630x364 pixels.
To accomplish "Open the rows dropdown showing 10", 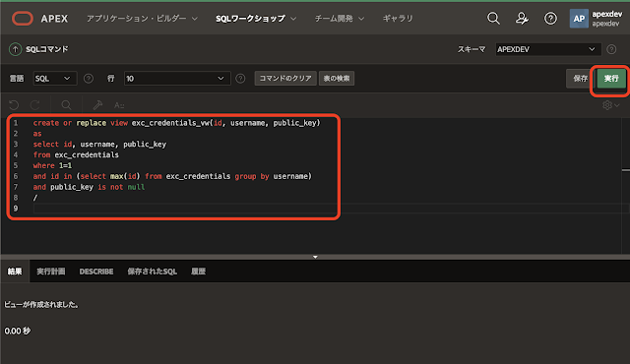I will [x=177, y=79].
